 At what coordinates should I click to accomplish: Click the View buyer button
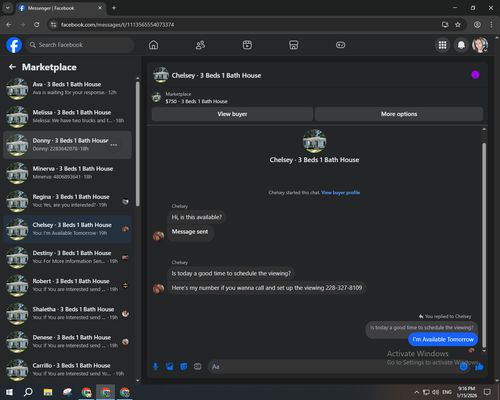pos(232,114)
